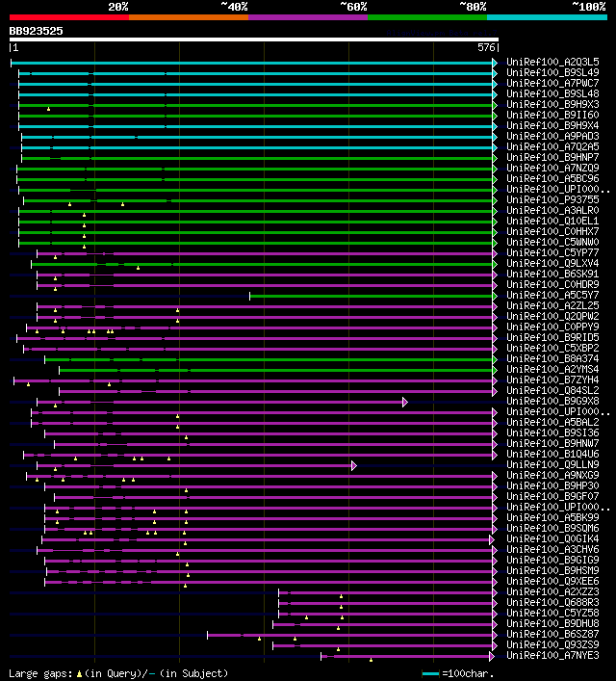
Task: Click the UniRef100_A7Q2A5 label
Action: pyautogui.click(x=552, y=146)
